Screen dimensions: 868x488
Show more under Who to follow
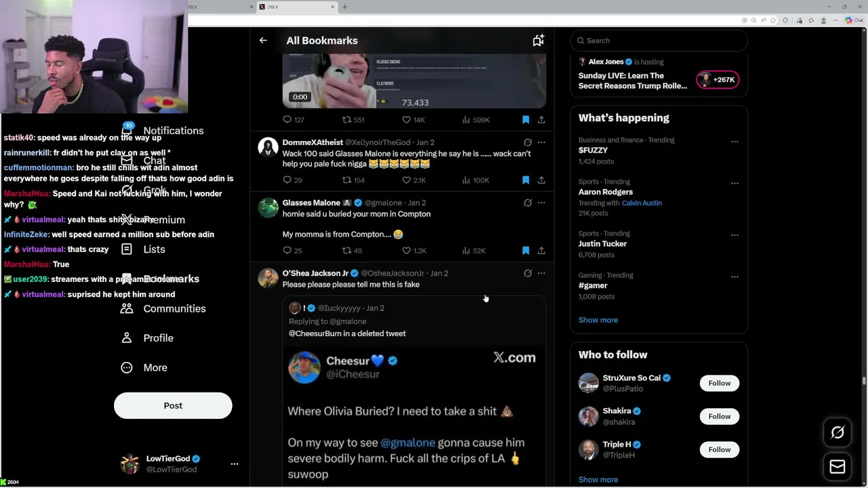(x=598, y=480)
